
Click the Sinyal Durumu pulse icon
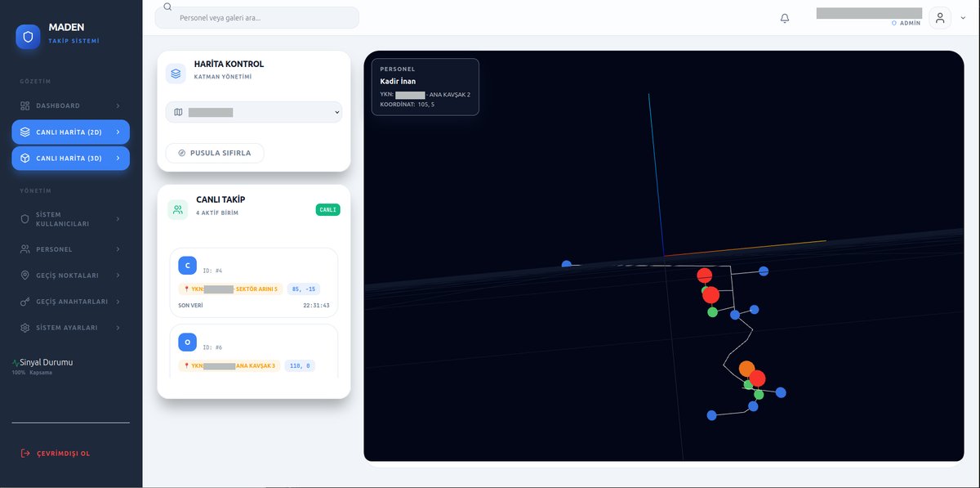coord(16,362)
